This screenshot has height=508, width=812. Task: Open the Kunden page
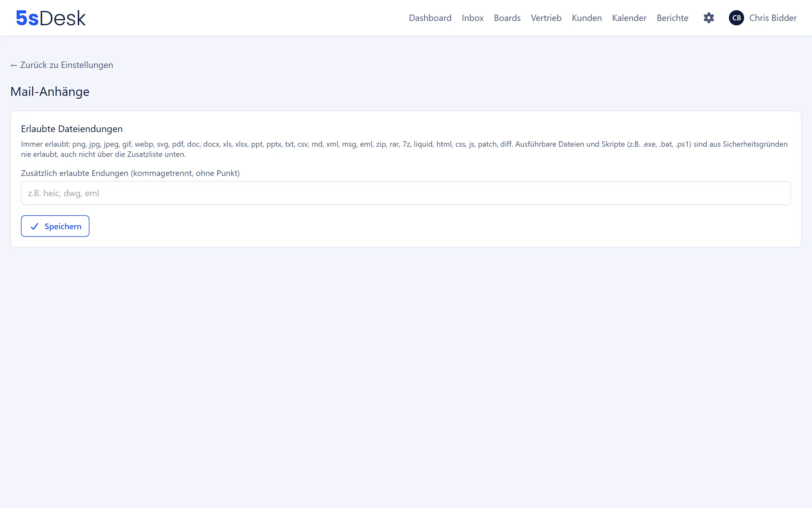click(586, 18)
